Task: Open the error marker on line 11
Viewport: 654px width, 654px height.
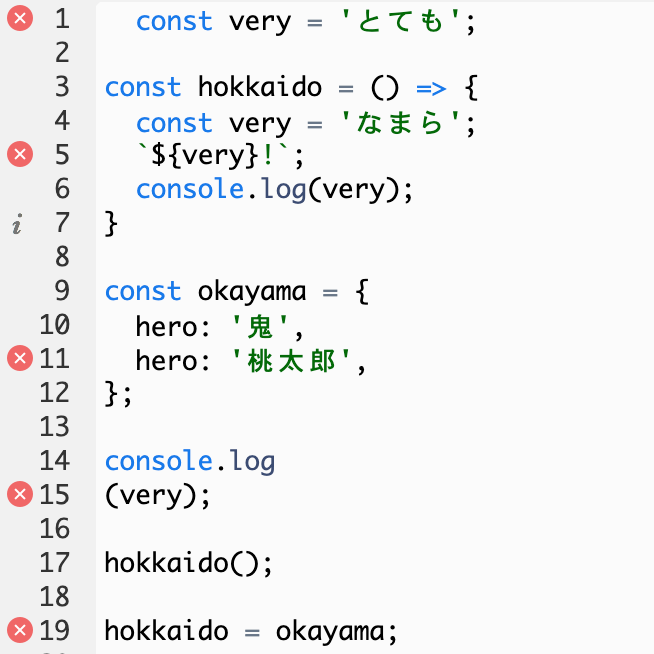Action: (x=20, y=358)
